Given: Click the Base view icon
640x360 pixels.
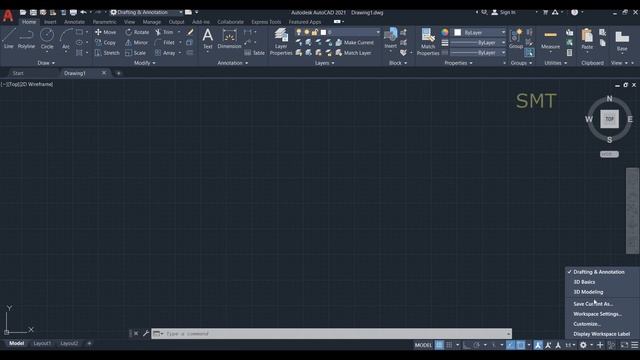Looking at the screenshot, I should tap(622, 40).
